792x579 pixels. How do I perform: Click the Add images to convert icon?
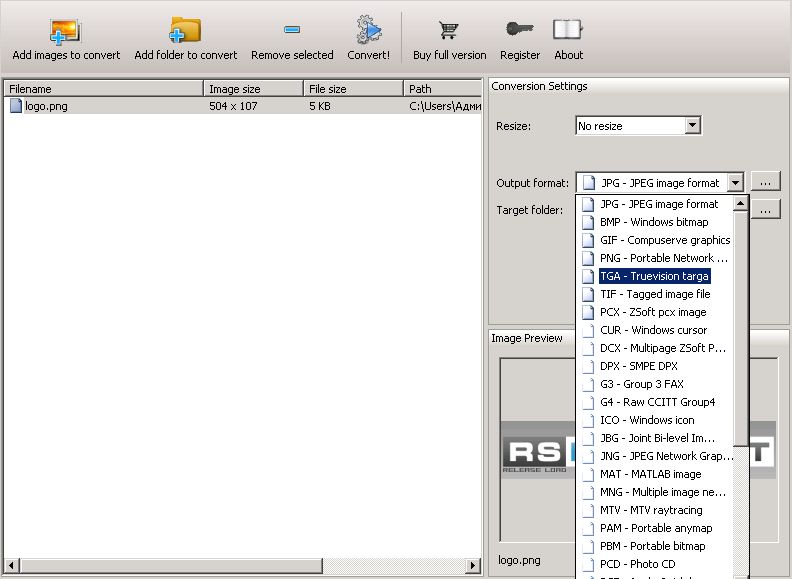(65, 31)
